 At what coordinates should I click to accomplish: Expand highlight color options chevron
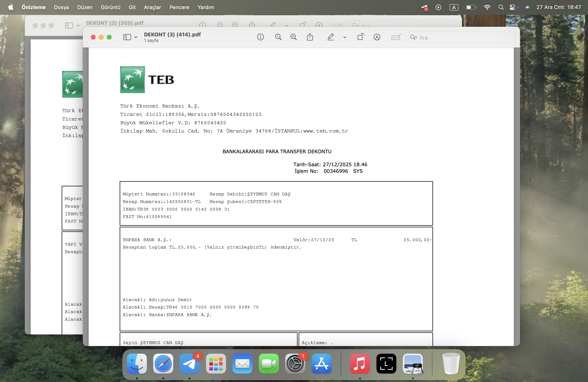(345, 38)
